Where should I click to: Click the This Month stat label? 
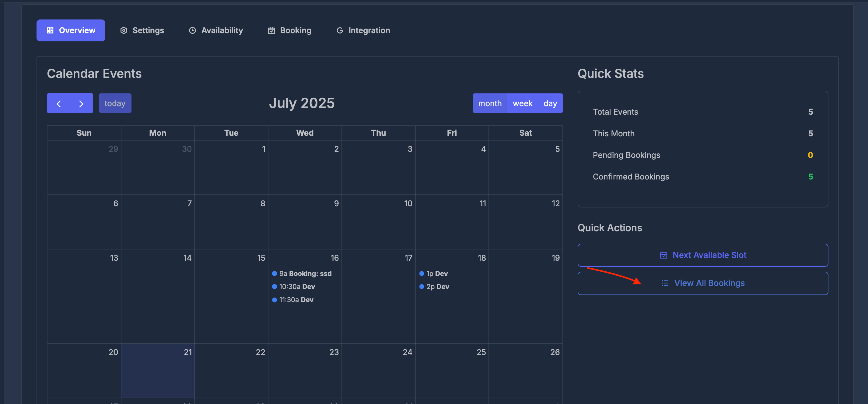[614, 134]
